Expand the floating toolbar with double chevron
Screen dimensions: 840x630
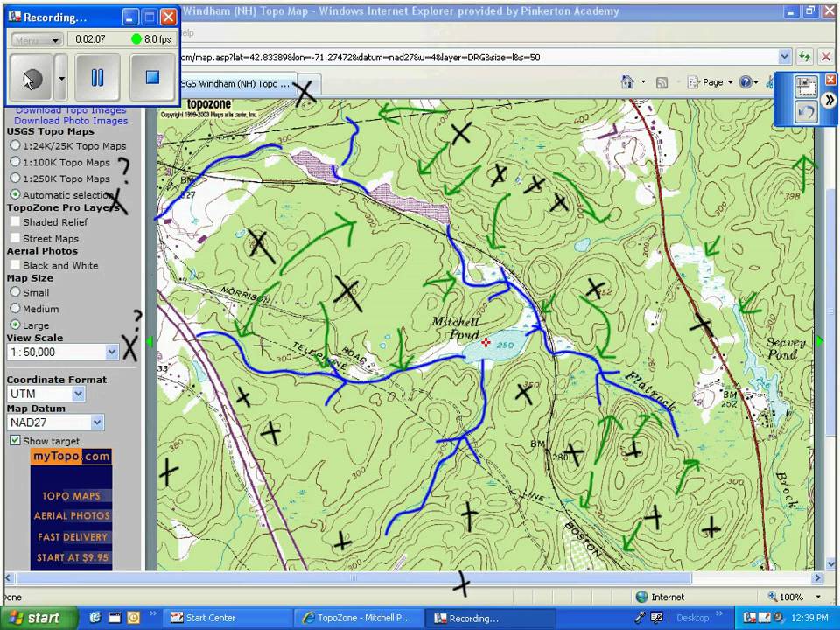(x=829, y=100)
